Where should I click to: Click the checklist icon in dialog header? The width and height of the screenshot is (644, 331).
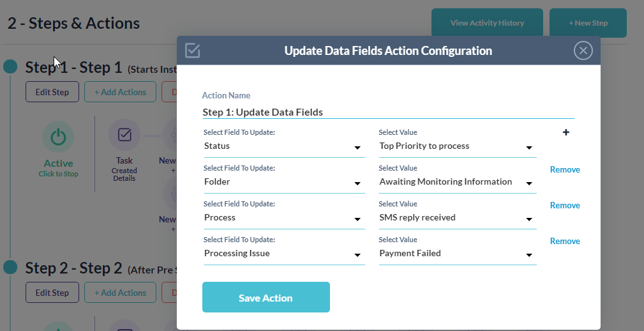(x=193, y=50)
